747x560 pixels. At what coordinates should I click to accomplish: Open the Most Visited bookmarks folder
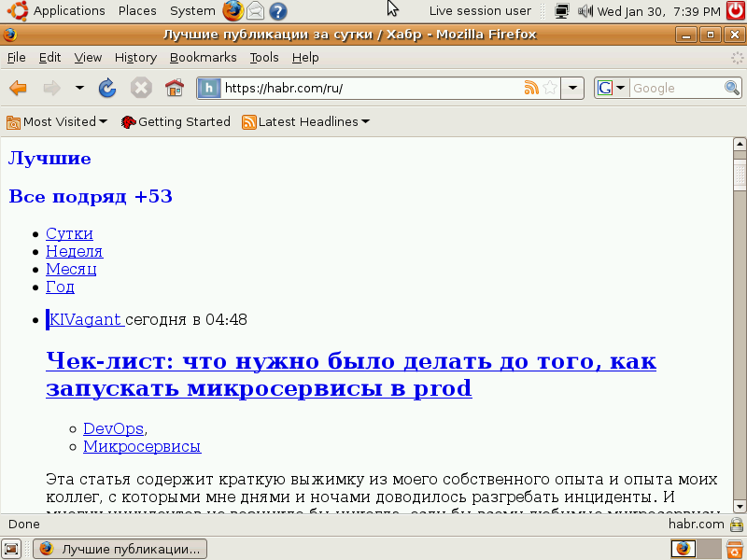click(x=57, y=122)
